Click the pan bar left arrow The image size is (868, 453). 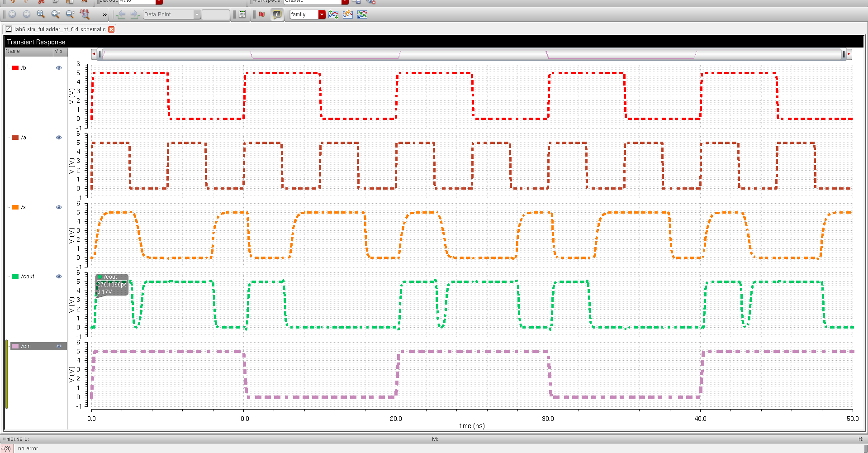(x=94, y=54)
